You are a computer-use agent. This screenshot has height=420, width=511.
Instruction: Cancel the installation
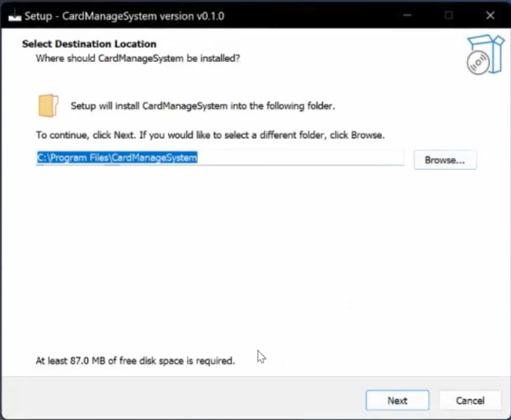[470, 401]
